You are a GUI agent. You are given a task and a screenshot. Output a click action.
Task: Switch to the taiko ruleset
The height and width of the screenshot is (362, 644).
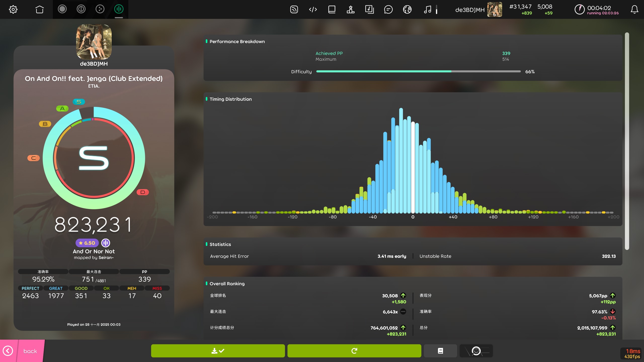coord(81,9)
